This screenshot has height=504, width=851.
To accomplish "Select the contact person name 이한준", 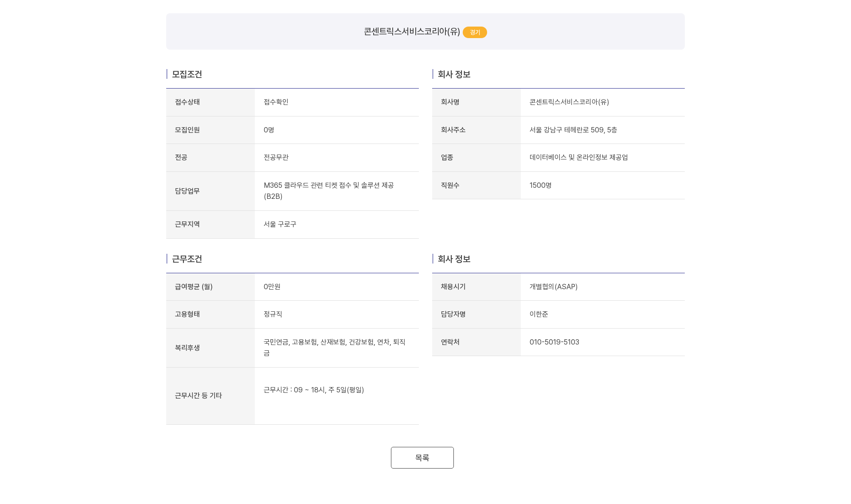I will pyautogui.click(x=539, y=314).
